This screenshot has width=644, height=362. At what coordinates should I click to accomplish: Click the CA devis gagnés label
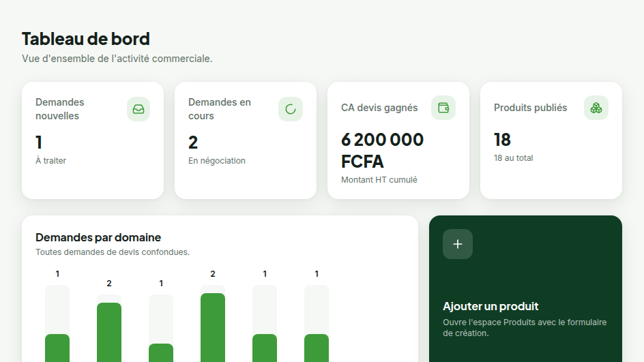379,108
